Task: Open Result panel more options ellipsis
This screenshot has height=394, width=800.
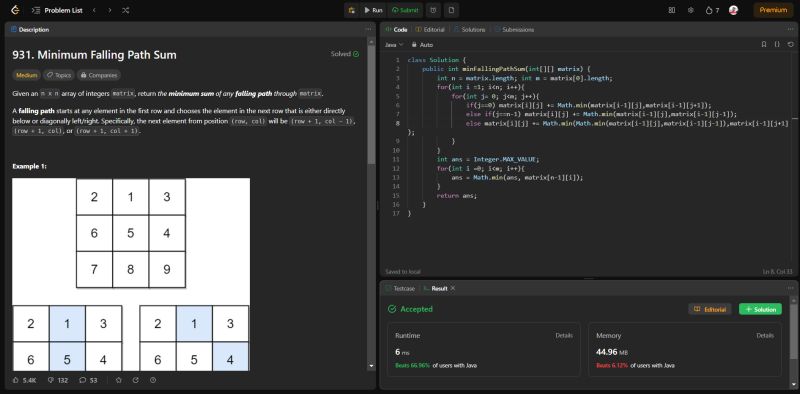Action: click(x=790, y=288)
